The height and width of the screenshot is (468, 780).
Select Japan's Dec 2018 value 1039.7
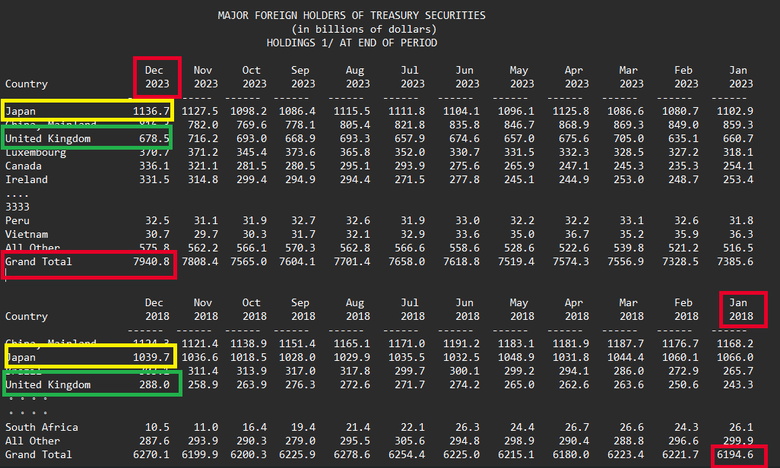(x=151, y=357)
